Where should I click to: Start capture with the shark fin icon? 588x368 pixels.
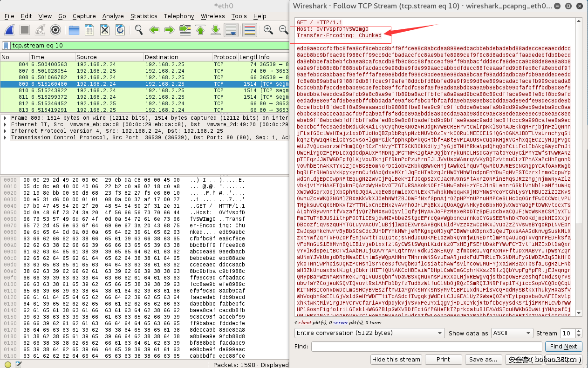(9, 30)
